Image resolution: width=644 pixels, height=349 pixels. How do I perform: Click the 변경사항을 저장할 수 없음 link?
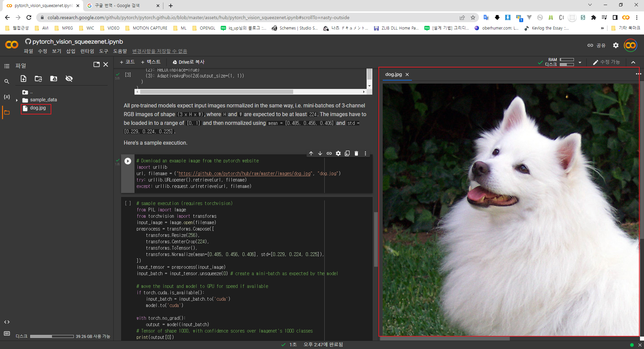pyautogui.click(x=160, y=51)
